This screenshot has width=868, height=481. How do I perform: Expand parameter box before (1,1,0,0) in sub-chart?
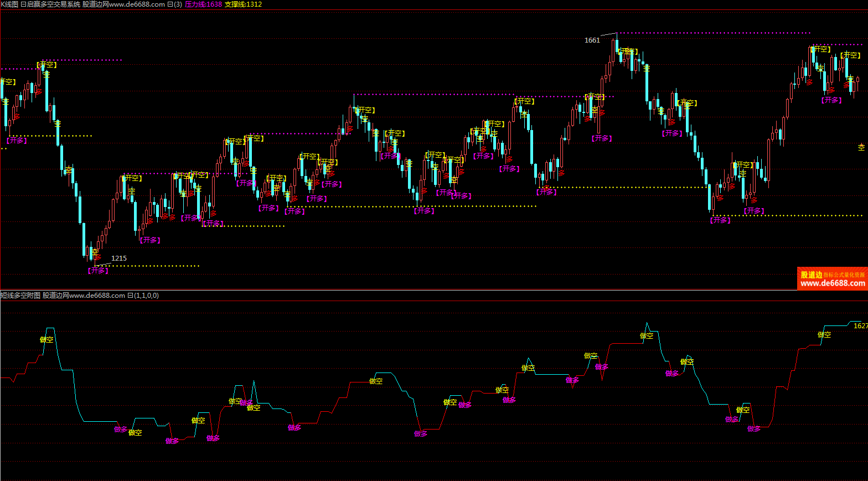[130, 296]
